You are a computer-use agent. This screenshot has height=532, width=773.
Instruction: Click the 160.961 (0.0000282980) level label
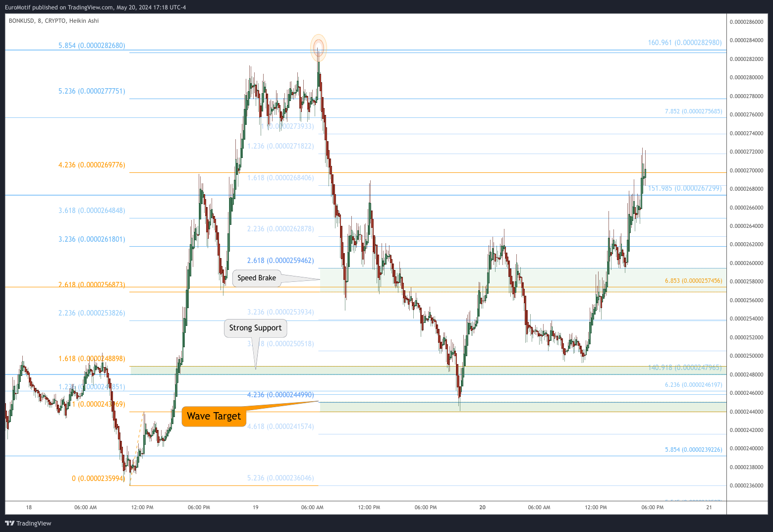pyautogui.click(x=685, y=43)
